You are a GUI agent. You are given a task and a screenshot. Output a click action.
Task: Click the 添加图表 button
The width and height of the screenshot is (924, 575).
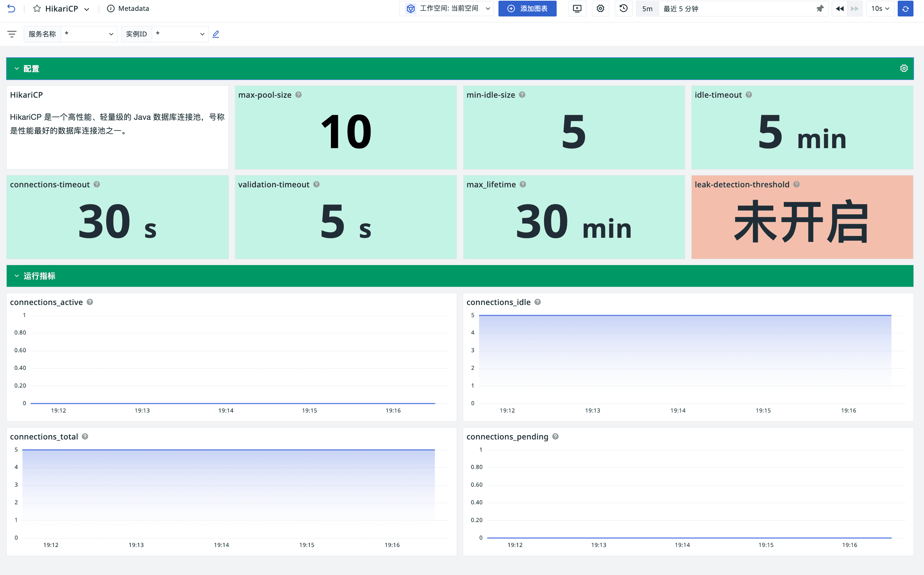tap(527, 8)
